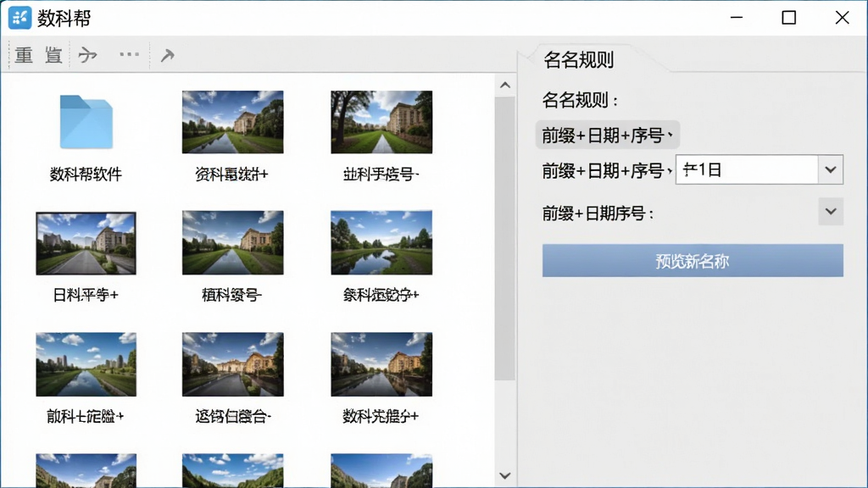Open the highlighted 前缀+日期+序号 rule dropdown
Image resolution: width=868 pixels, height=488 pixels.
607,135
